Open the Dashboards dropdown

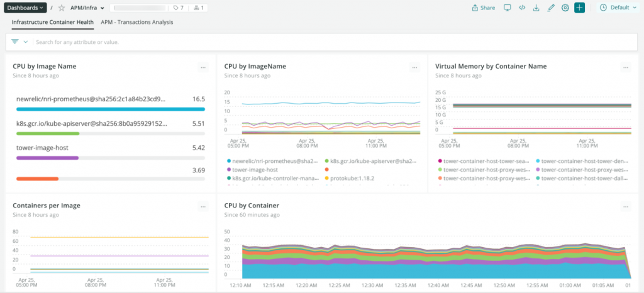(24, 8)
